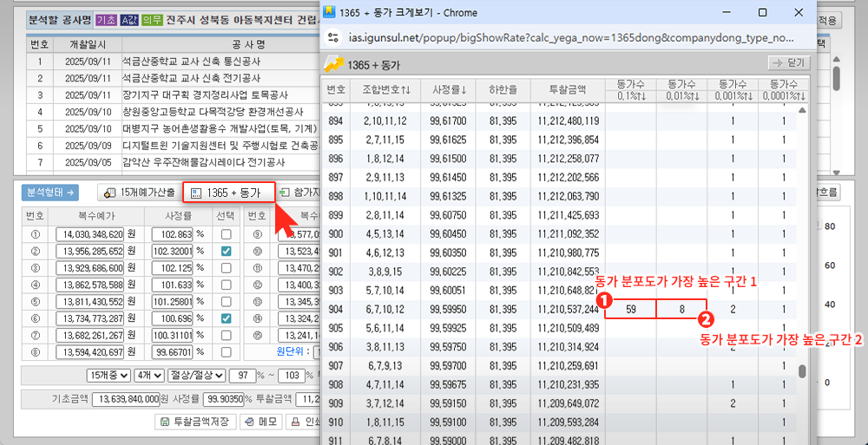Toggle checkbox for 복수예가 row ⑤
Viewport: 868px width, 445px height.
(x=226, y=302)
